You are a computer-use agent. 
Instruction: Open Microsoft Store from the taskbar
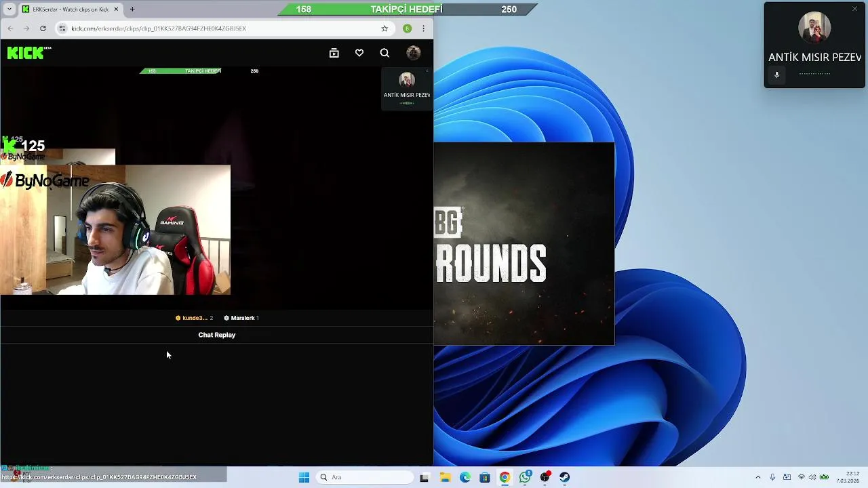[x=485, y=477]
